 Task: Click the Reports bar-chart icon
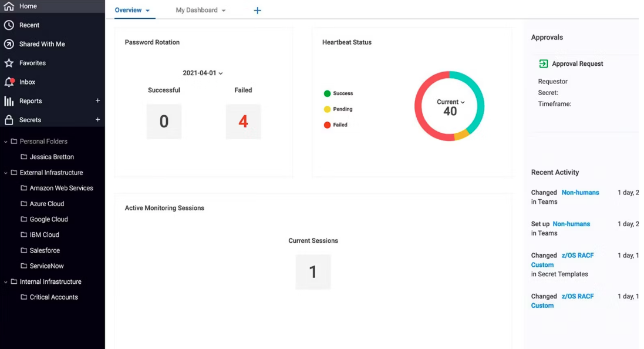point(8,100)
